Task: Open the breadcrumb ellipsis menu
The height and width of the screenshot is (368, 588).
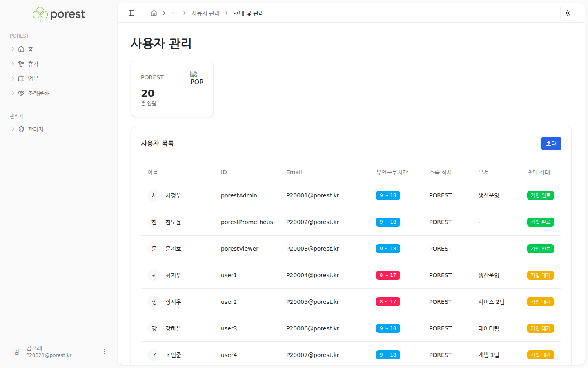Action: click(174, 13)
